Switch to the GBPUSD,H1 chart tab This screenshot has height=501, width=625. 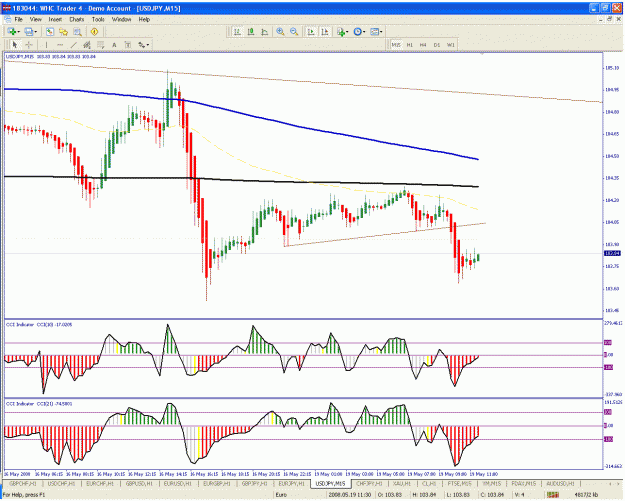pyautogui.click(x=139, y=483)
